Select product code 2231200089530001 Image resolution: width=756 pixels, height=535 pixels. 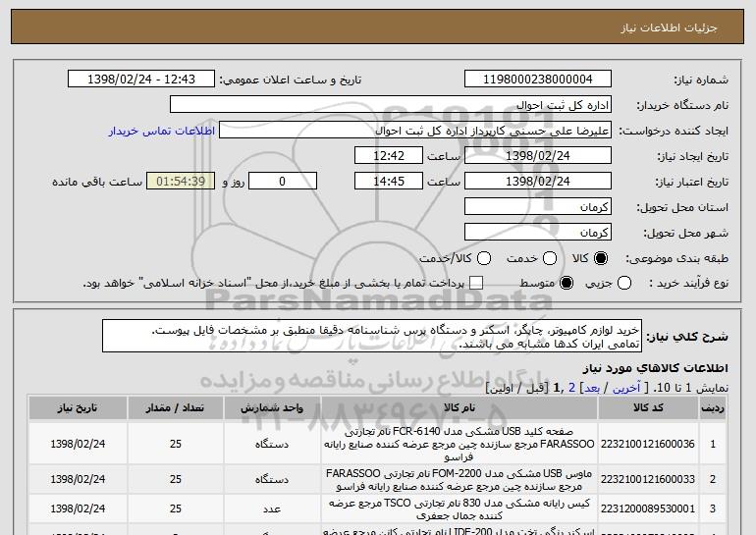pyautogui.click(x=648, y=508)
